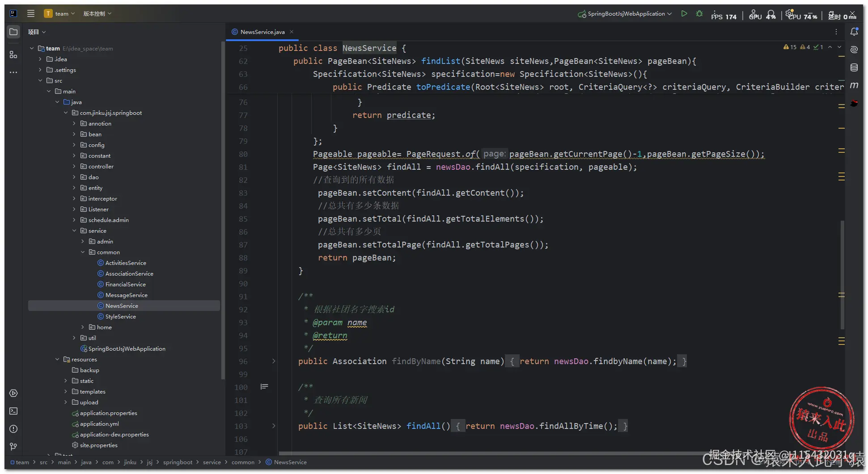Open editor tab options three-dot menu
The image size is (868, 474).
[836, 32]
